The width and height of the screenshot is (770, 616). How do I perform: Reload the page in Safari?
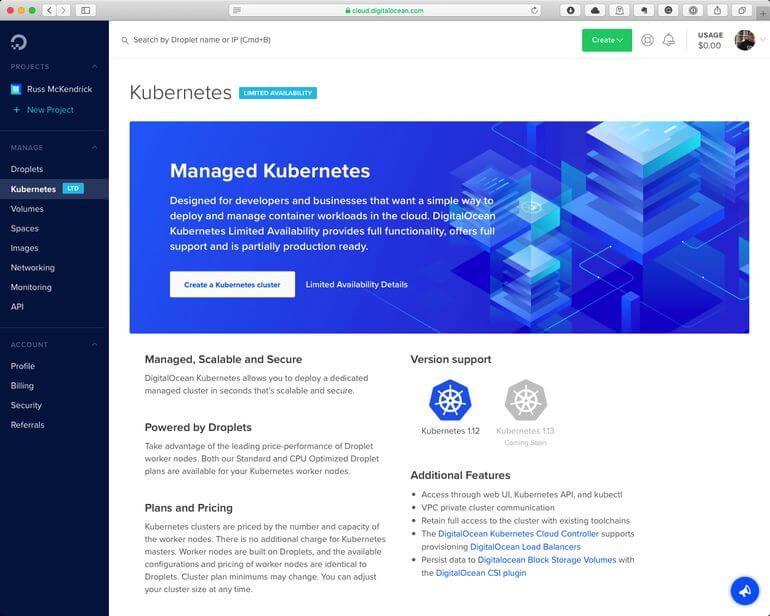(x=535, y=10)
